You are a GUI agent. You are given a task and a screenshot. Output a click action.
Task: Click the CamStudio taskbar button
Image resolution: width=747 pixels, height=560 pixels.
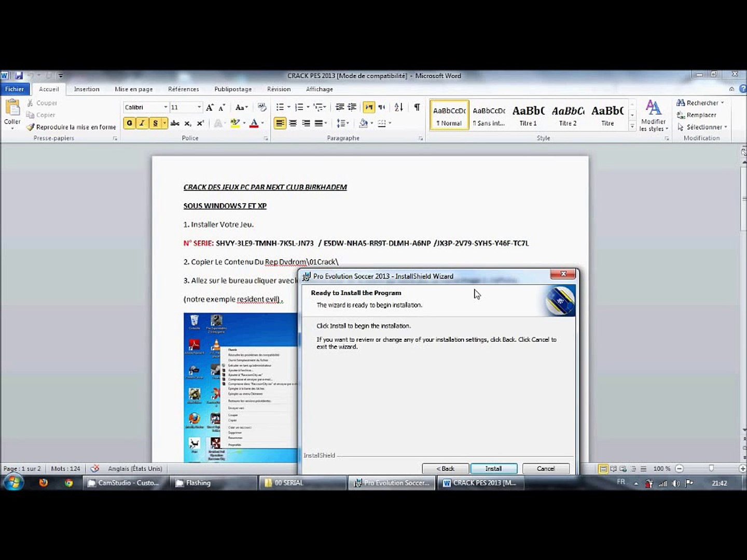coord(127,483)
